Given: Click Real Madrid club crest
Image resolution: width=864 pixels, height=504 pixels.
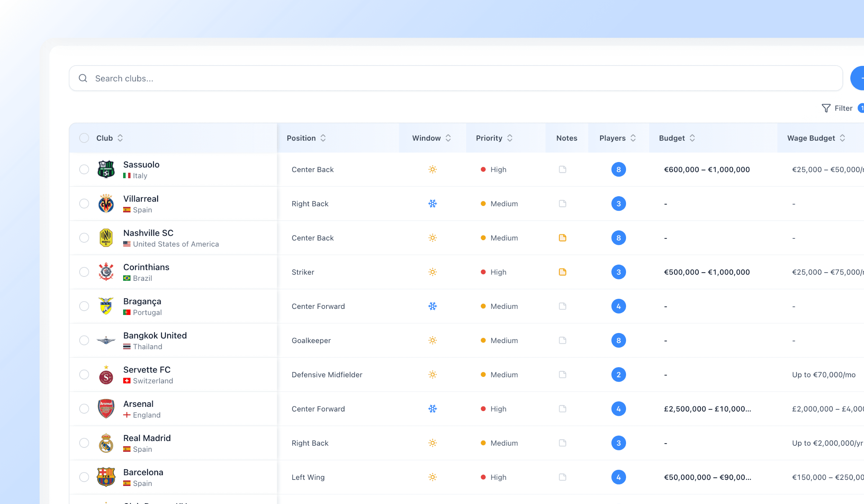Looking at the screenshot, I should [x=106, y=443].
